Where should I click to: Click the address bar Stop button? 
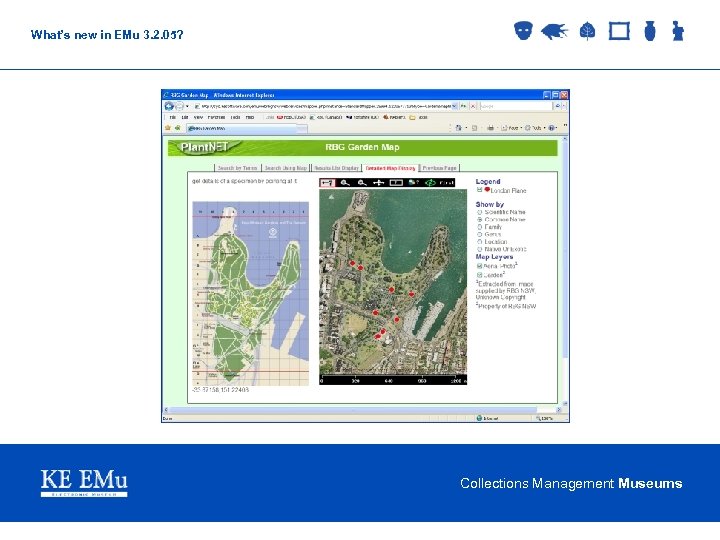click(473, 106)
